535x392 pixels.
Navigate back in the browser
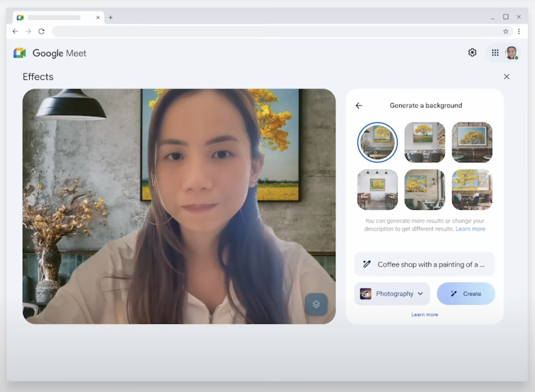pyautogui.click(x=15, y=31)
